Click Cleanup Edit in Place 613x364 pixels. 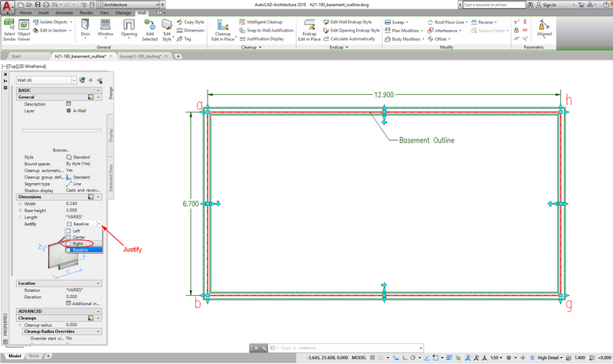coord(223,30)
